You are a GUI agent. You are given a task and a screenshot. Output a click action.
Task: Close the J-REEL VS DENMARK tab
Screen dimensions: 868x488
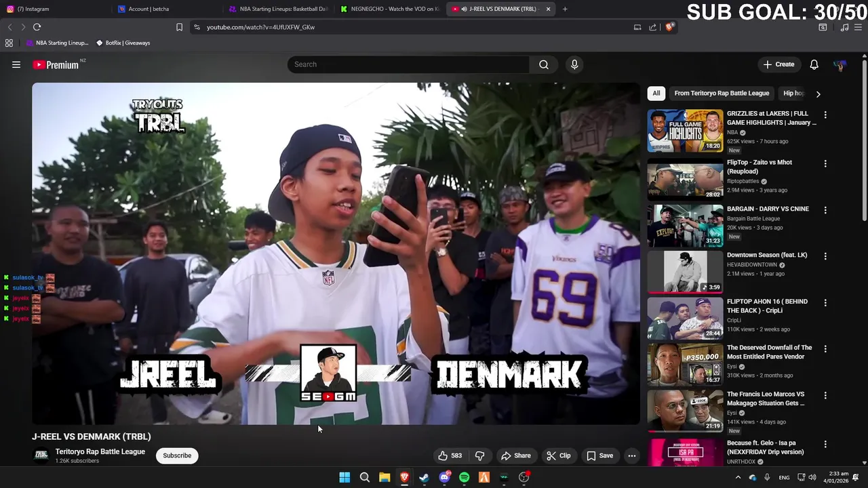(548, 9)
